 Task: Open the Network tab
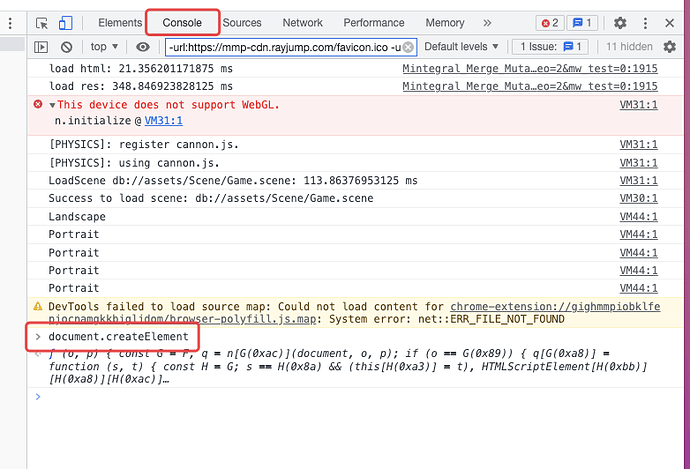(302, 23)
